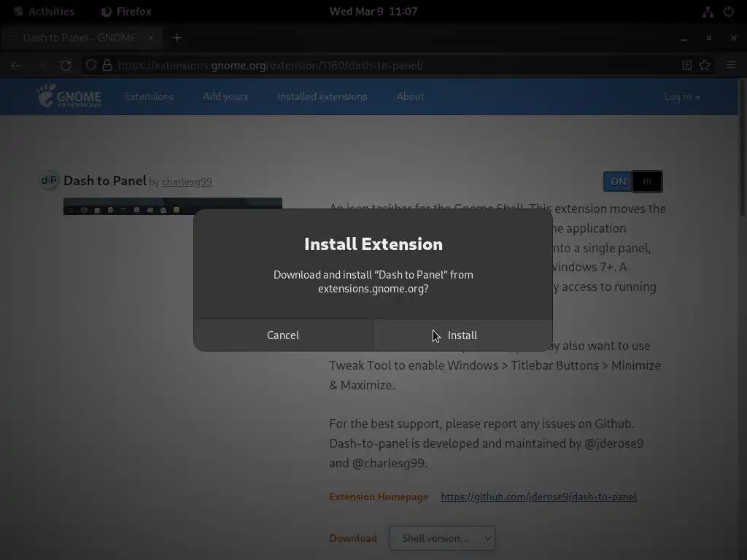
Task: Click the Download label
Action: point(353,538)
